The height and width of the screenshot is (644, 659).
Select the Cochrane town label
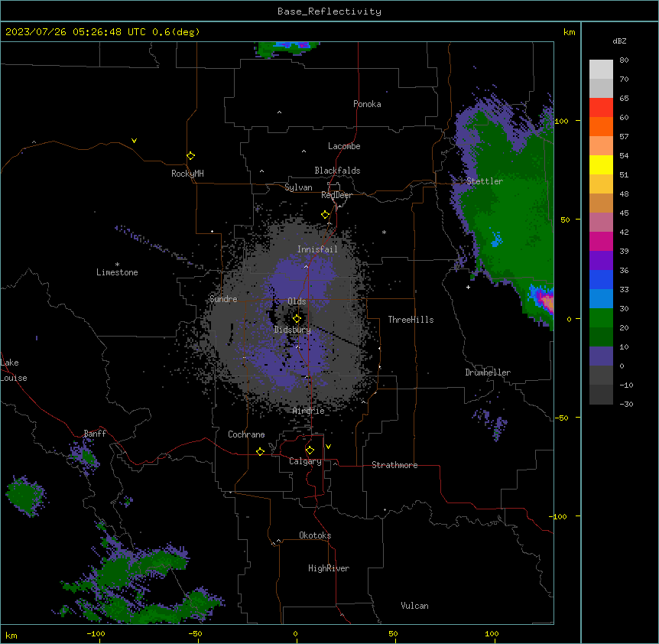(246, 434)
